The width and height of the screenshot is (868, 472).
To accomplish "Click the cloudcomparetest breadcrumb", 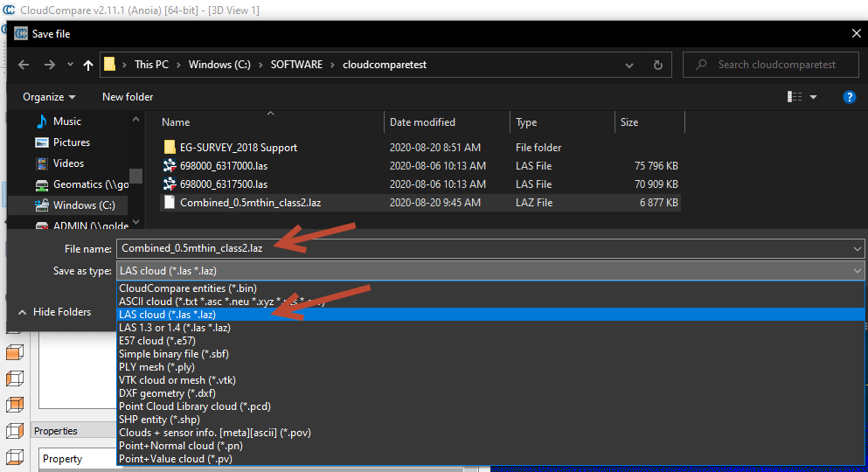I will (385, 65).
